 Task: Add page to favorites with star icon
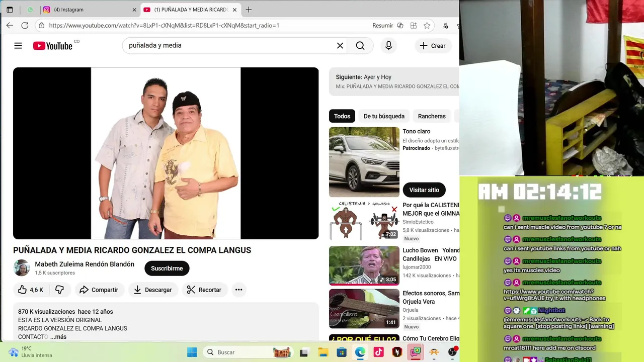click(x=427, y=25)
